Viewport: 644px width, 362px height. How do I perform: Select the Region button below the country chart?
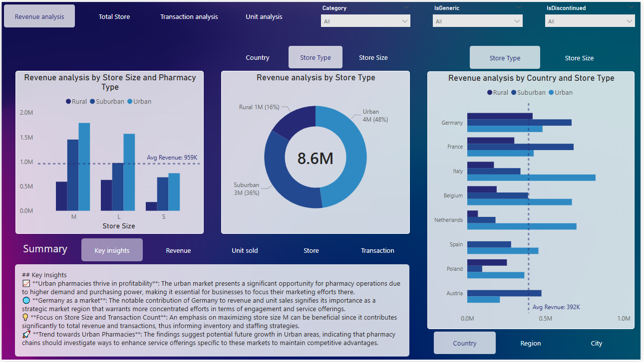pos(530,343)
